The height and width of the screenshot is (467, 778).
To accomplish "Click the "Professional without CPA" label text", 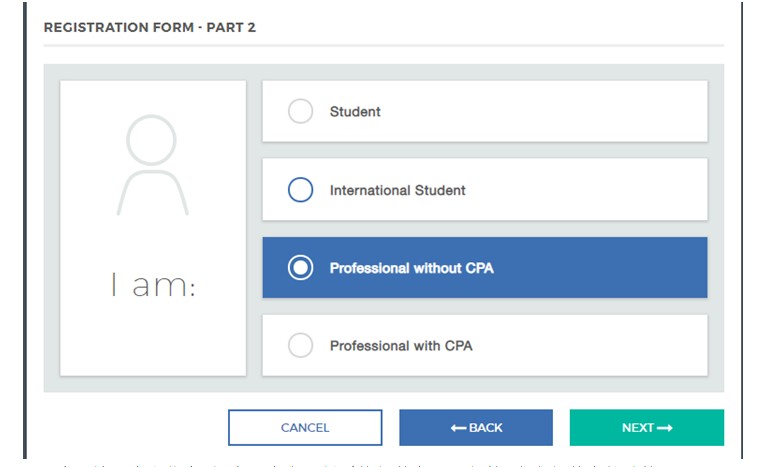I will click(x=411, y=268).
